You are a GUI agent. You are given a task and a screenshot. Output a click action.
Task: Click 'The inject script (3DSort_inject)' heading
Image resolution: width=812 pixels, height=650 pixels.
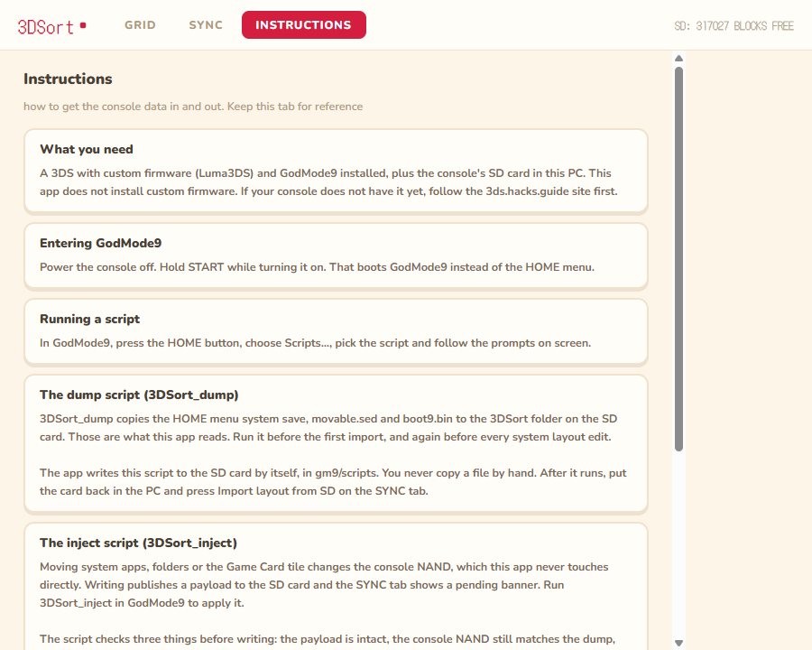(x=138, y=543)
